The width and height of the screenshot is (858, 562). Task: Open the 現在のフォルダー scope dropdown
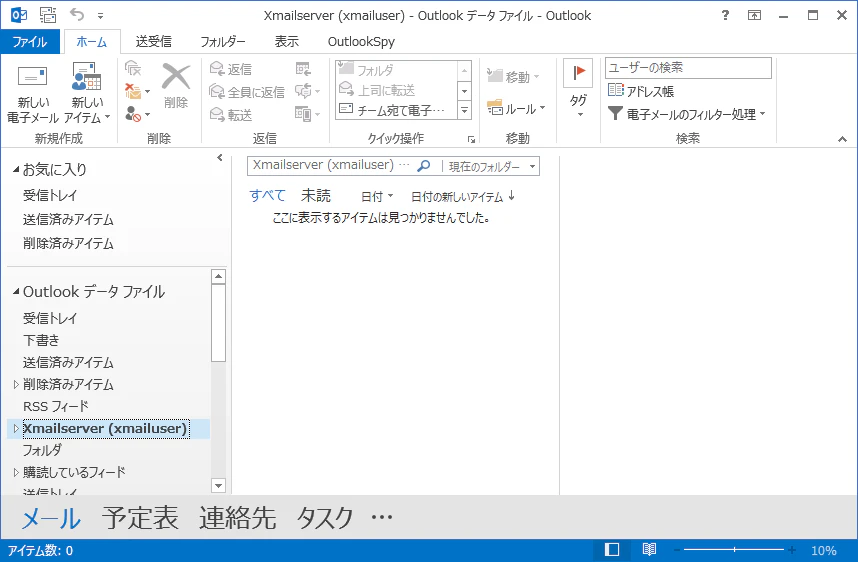[492, 166]
